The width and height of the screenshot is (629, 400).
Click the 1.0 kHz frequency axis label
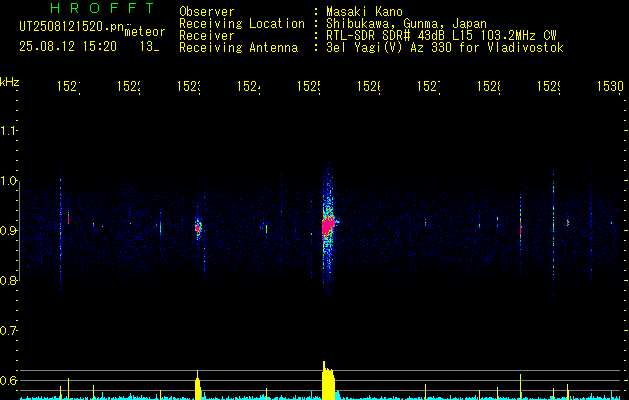8,181
